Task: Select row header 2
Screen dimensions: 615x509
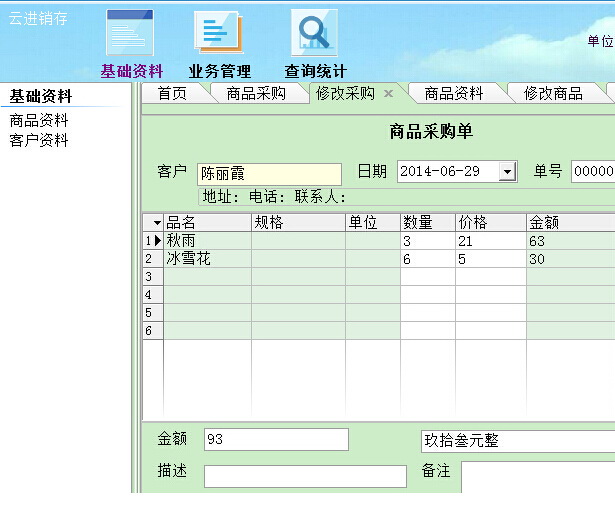Action: tap(153, 258)
